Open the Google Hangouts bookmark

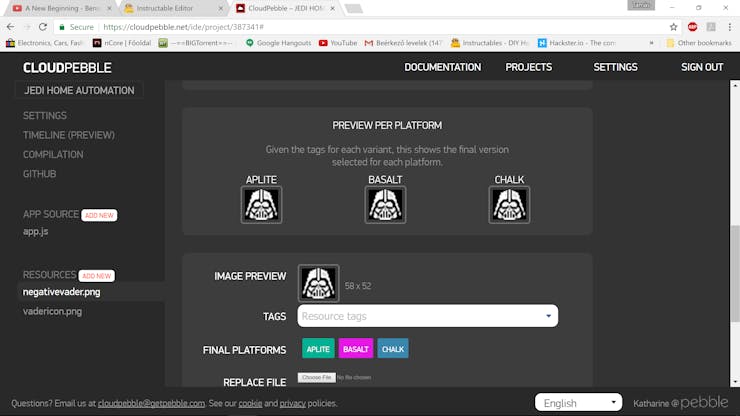point(278,43)
